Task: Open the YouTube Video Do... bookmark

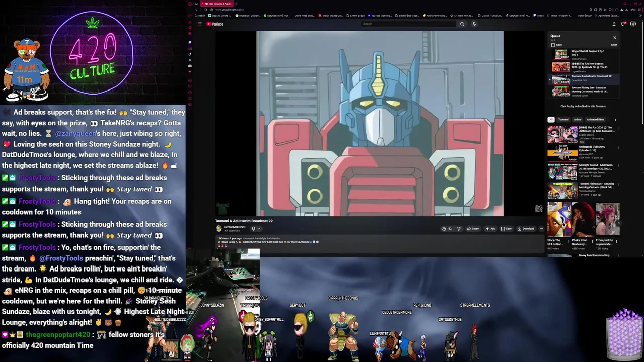Action: click(x=381, y=16)
